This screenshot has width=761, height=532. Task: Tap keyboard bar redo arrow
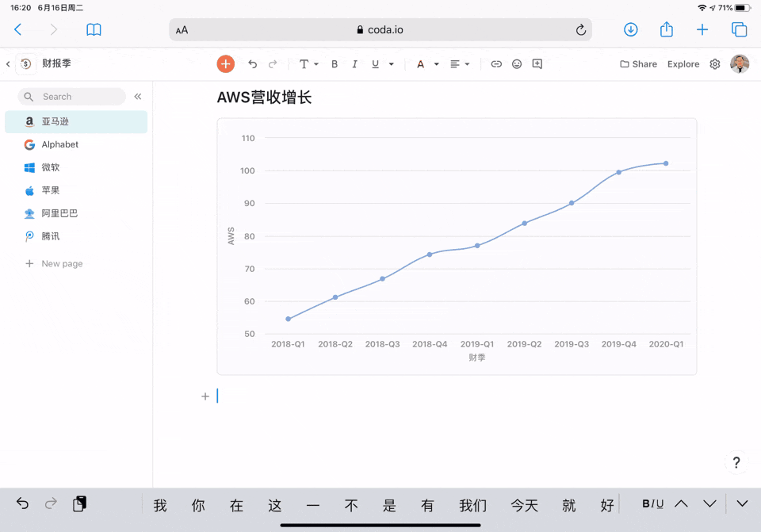[51, 503]
